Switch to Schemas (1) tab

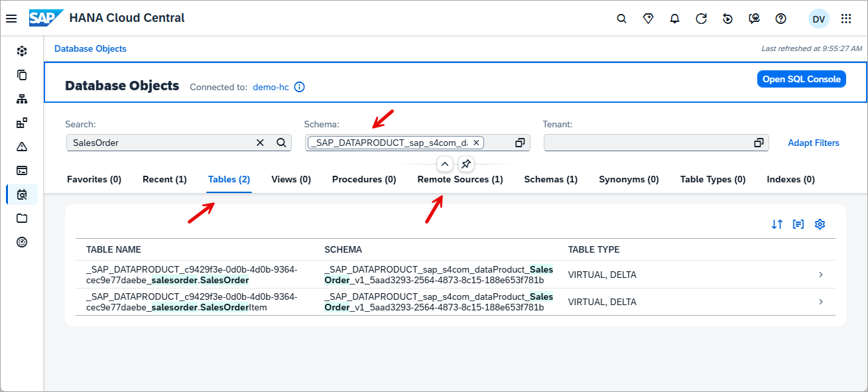pos(550,179)
